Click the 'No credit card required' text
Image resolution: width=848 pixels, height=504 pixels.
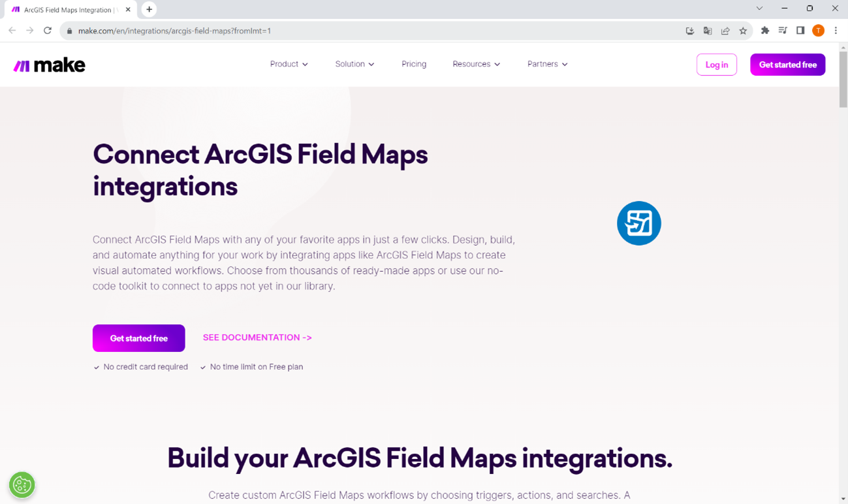coord(146,367)
